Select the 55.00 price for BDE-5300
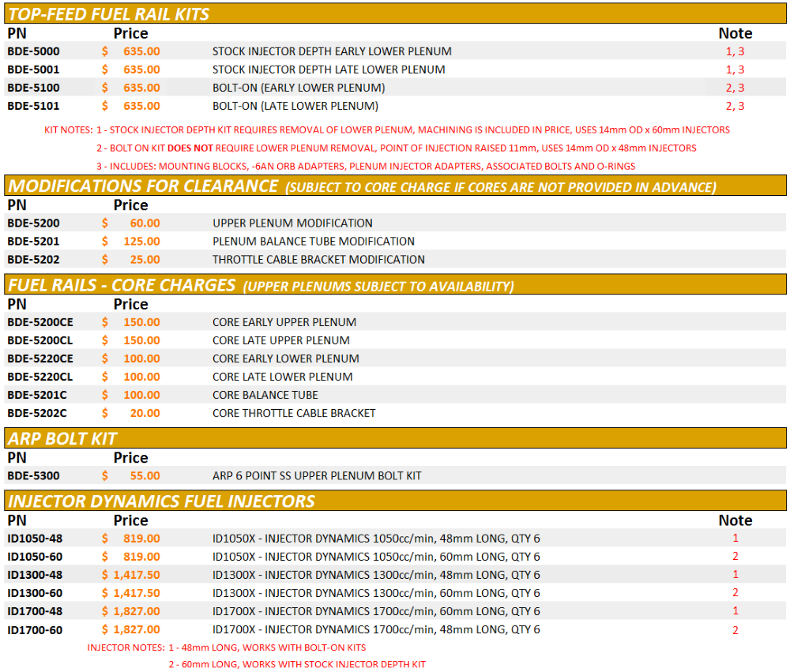 (145, 476)
